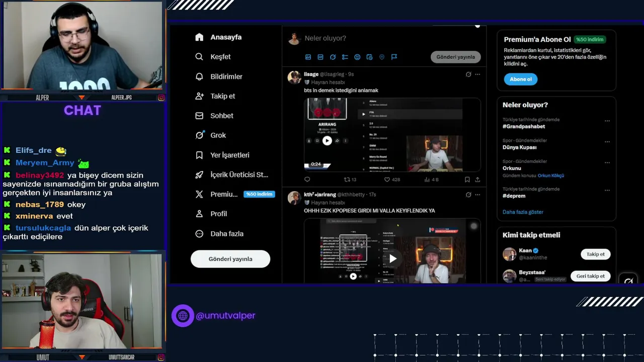Add a poll via the composer icon

pos(345,57)
